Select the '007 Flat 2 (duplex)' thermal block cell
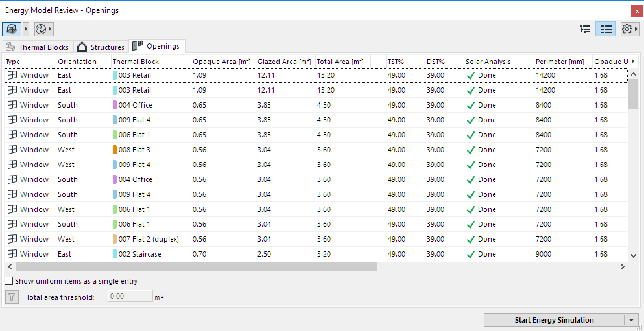The width and height of the screenshot is (644, 331). [150, 239]
